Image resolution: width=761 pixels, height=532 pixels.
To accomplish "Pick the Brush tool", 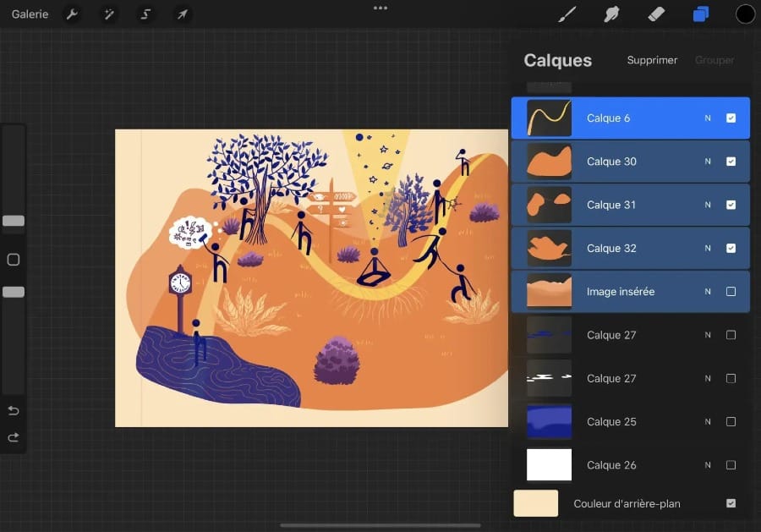I will (x=568, y=14).
